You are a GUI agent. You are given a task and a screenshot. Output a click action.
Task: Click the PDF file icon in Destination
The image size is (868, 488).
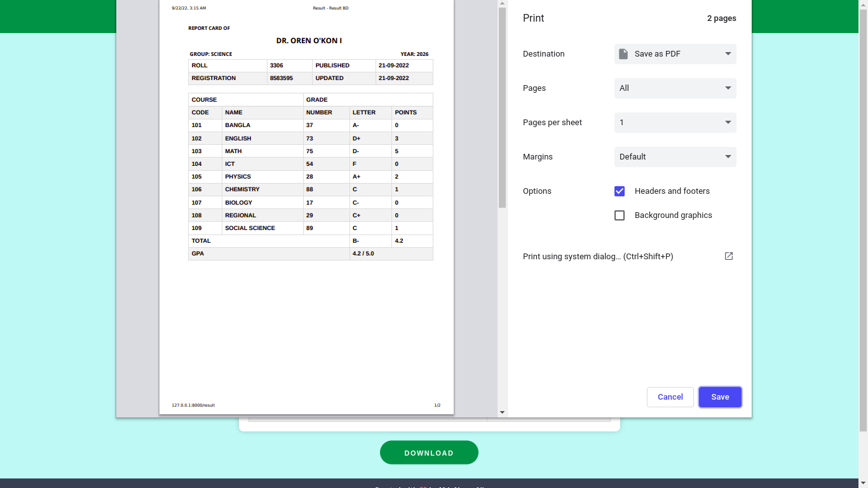[623, 54]
